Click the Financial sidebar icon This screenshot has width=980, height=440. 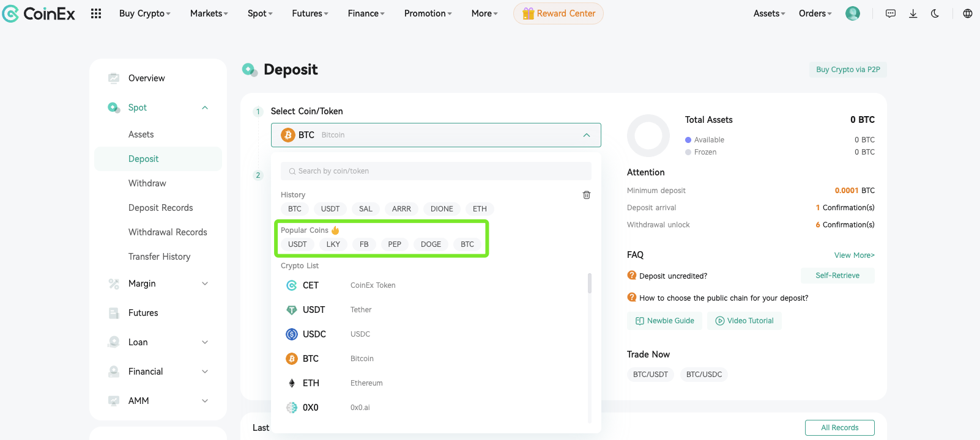point(114,372)
